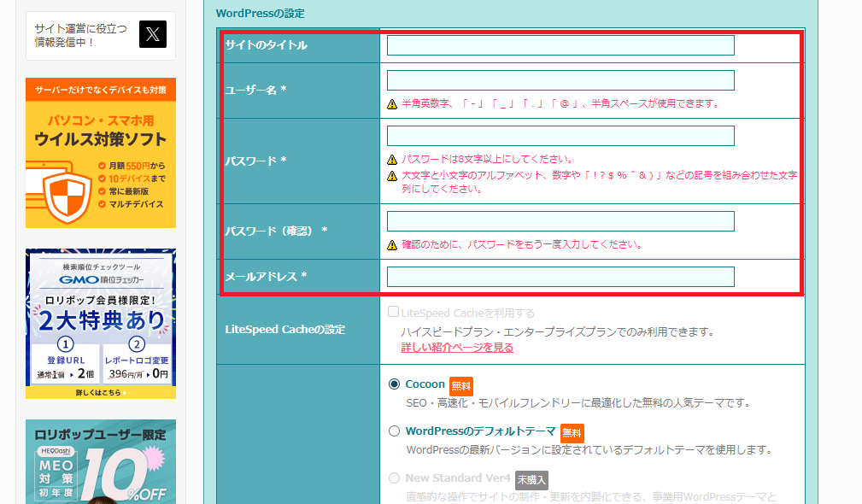The image size is (862, 504).
Task: Click the X social media icon
Action: point(152,34)
